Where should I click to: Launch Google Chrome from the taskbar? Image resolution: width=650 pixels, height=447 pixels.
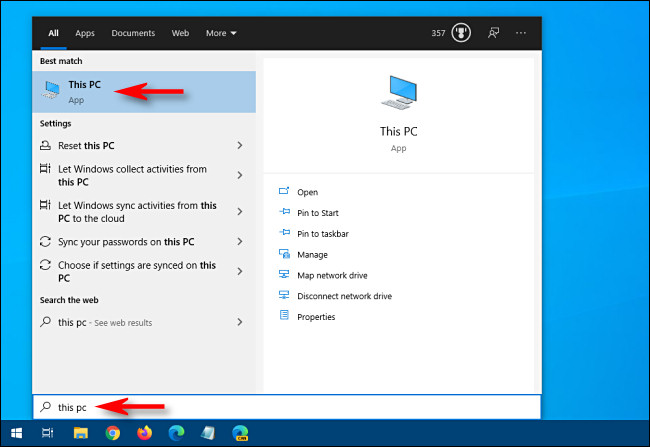click(x=112, y=433)
